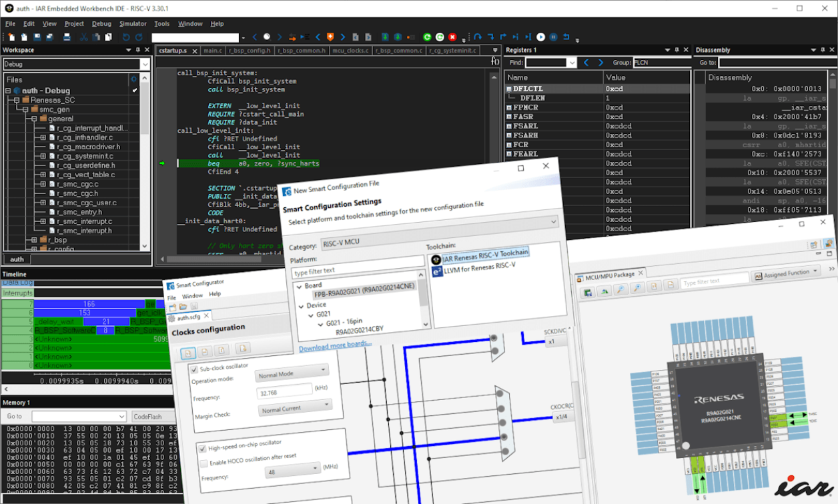
Task: Click the Go (play) icon in debug toolbar
Action: (540, 37)
